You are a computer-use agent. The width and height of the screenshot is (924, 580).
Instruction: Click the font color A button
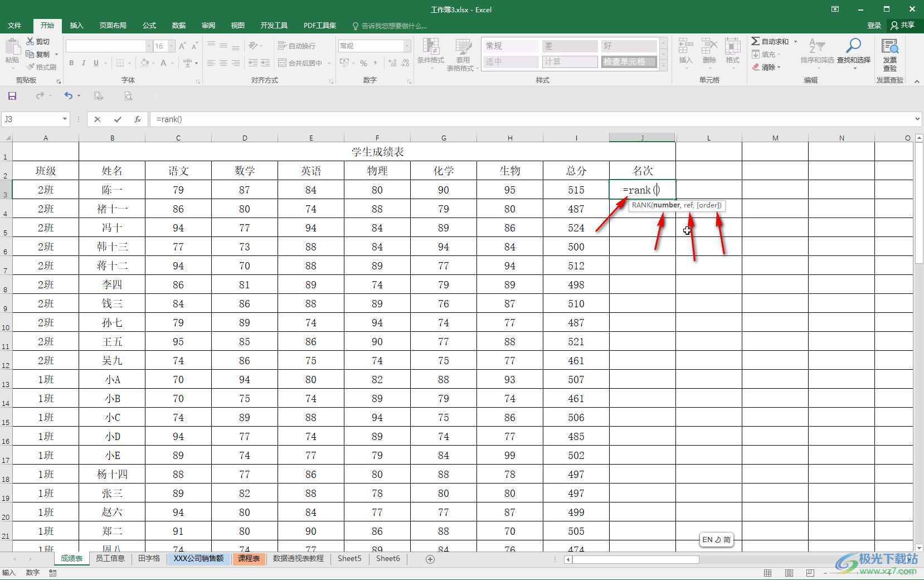point(163,63)
